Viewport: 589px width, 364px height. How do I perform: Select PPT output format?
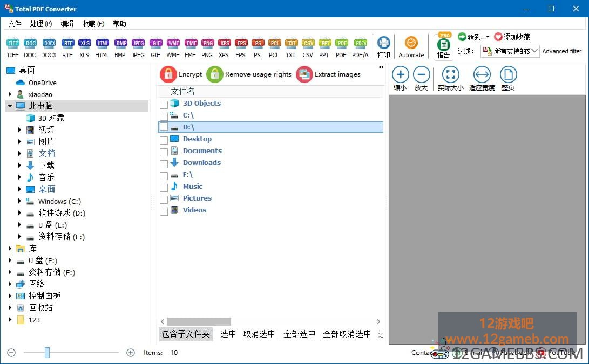click(324, 47)
